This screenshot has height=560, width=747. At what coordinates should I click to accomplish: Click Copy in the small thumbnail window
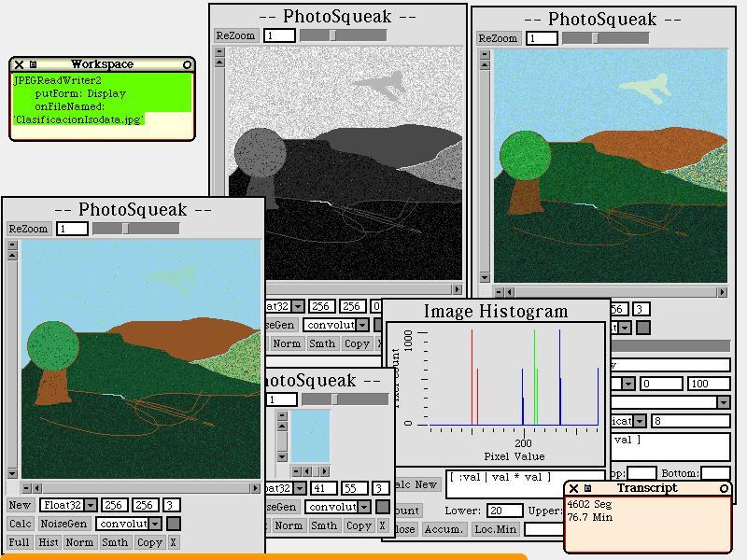point(359,525)
